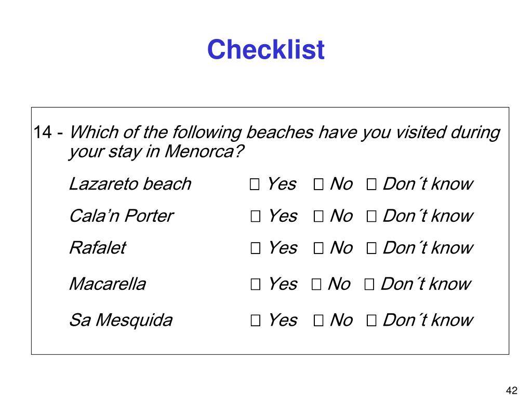Click slide page number 42
The image size is (532, 399).
click(x=511, y=390)
